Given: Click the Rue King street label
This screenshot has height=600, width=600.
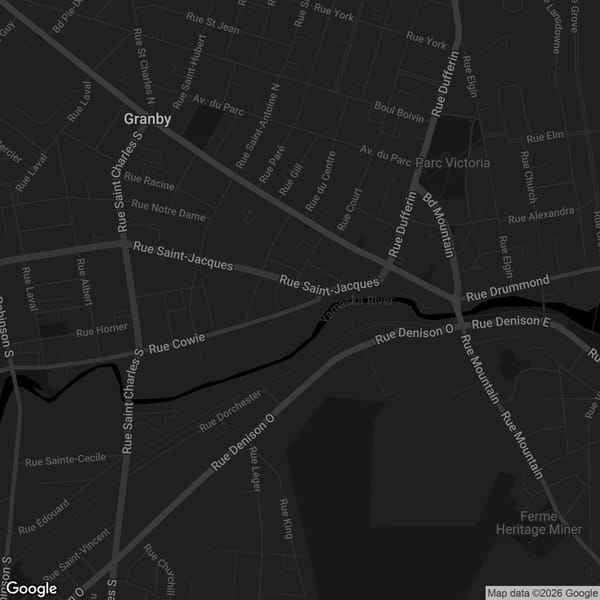Looking at the screenshot, I should click(x=285, y=518).
